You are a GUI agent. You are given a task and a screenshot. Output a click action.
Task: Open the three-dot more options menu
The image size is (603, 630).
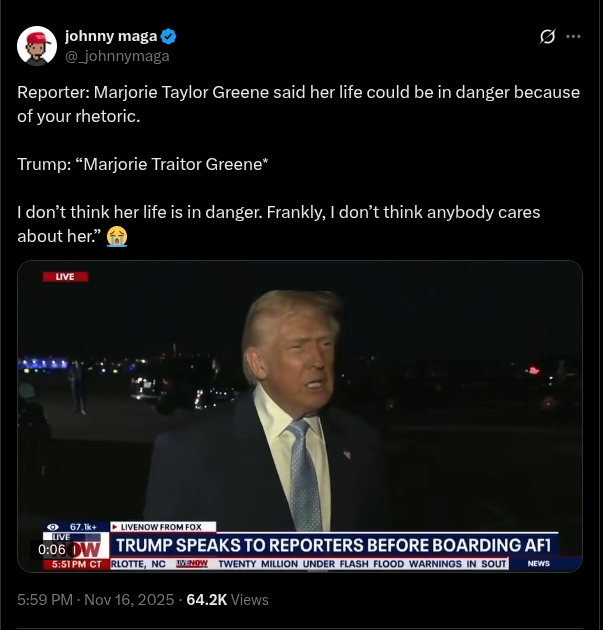tap(573, 37)
